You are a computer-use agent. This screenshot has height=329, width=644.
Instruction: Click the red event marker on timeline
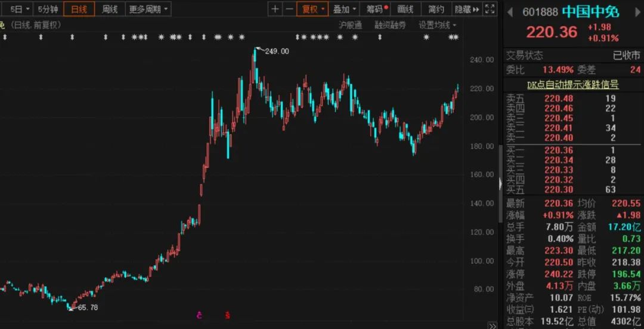click(227, 315)
